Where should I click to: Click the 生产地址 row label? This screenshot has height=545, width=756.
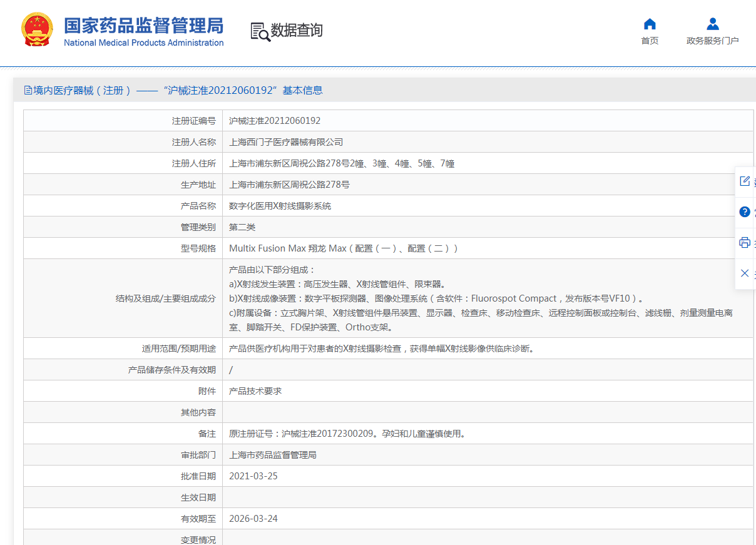[x=198, y=185]
